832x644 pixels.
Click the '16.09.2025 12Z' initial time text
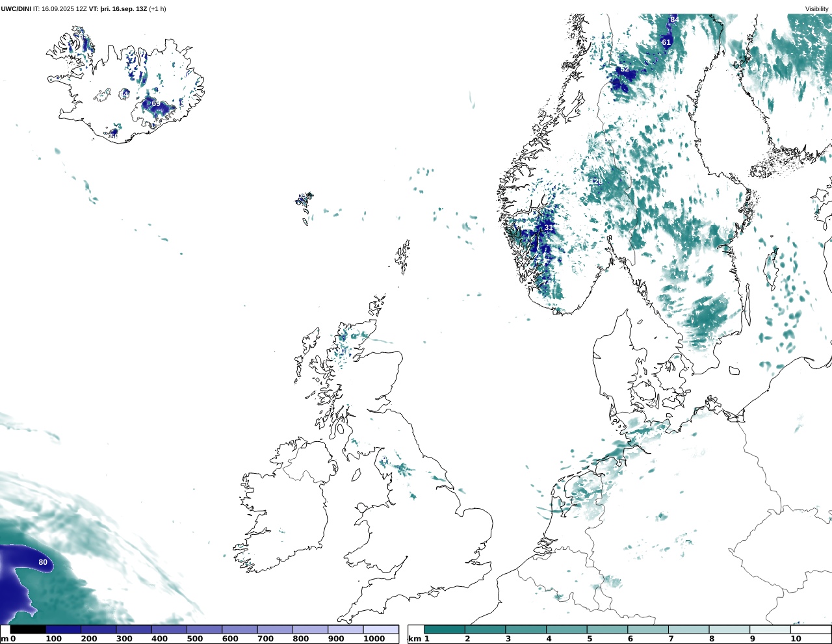click(64, 9)
